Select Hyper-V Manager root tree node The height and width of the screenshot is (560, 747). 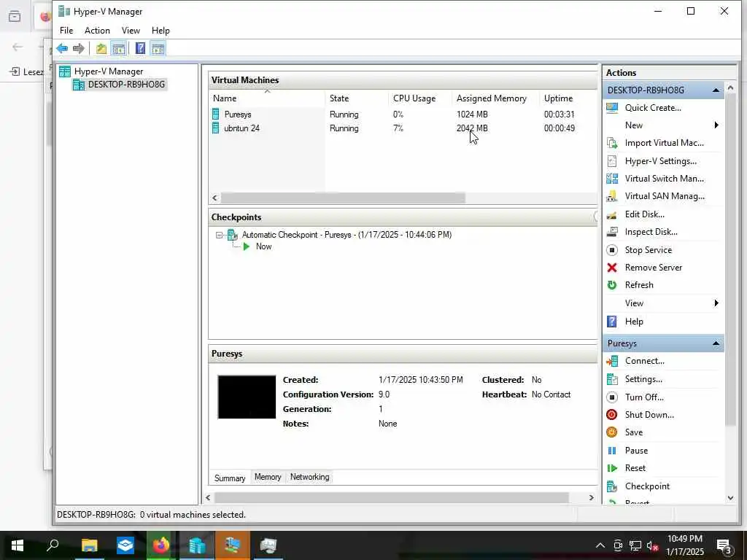(108, 71)
